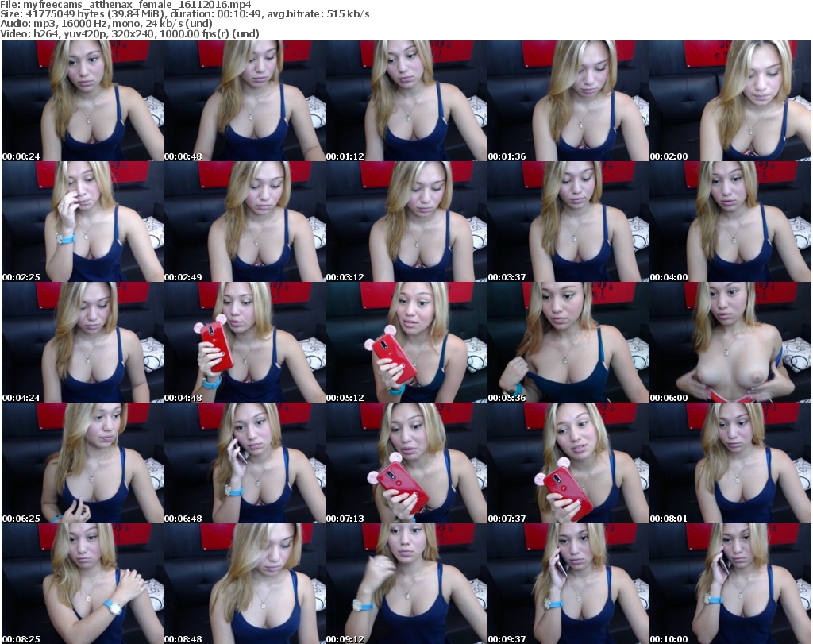Click the 'Video: h264, yuv420p' line
This screenshot has height=644, width=813.
click(129, 33)
